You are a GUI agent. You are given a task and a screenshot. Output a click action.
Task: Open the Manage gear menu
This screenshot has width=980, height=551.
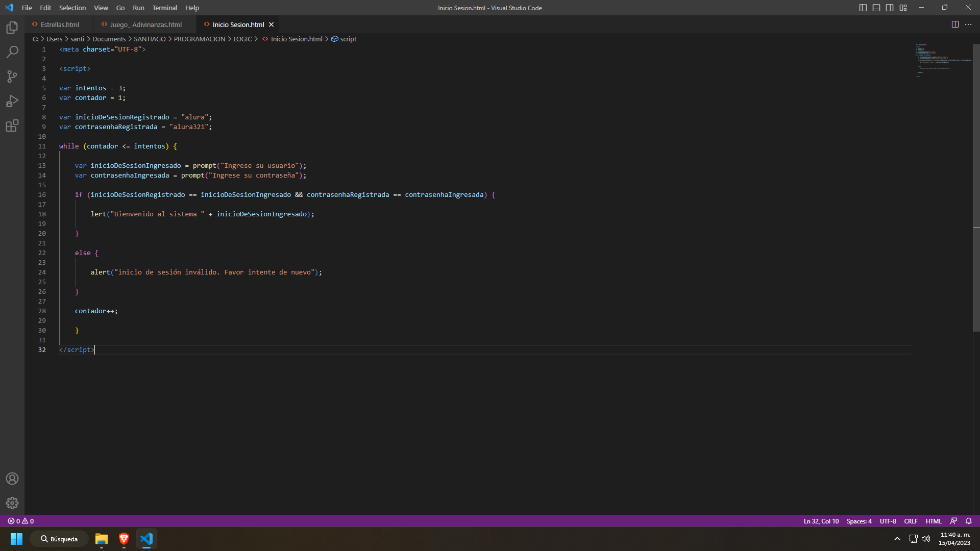tap(12, 503)
